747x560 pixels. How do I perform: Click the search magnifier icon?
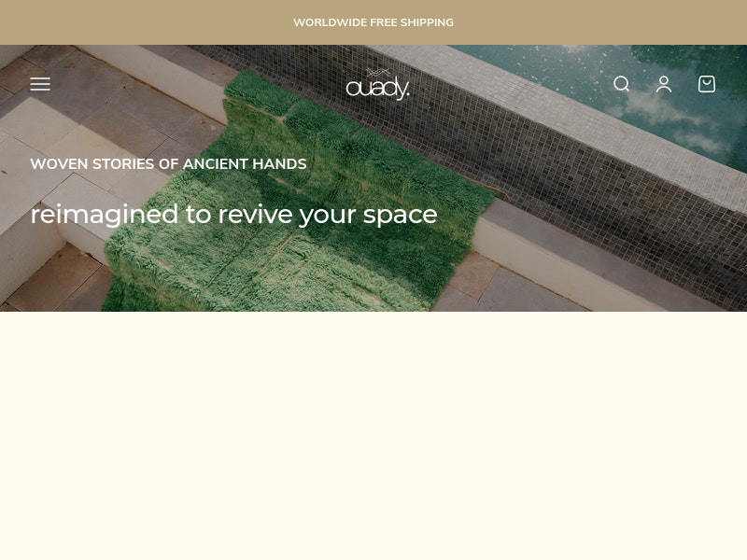click(621, 84)
